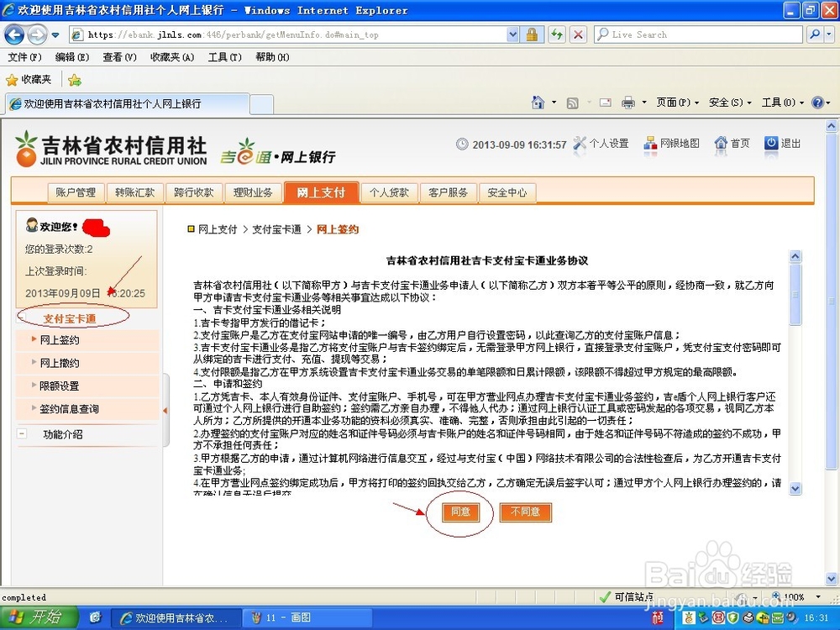Click the main page scroll down arrow
This screenshot has width=840, height=630.
831,579
